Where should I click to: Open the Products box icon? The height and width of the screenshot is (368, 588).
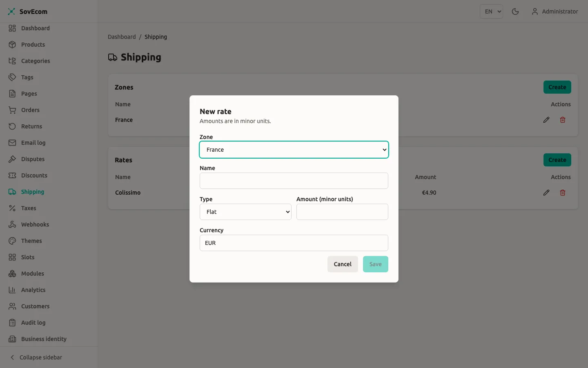[12, 45]
